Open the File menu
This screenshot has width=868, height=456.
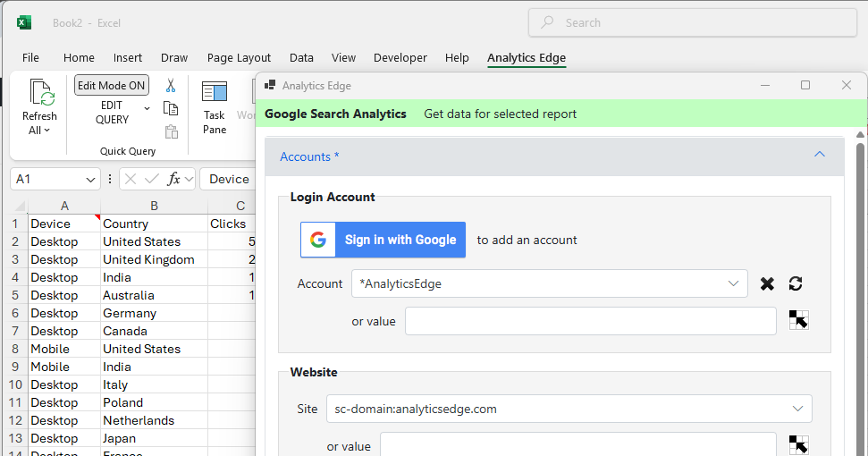(x=30, y=57)
